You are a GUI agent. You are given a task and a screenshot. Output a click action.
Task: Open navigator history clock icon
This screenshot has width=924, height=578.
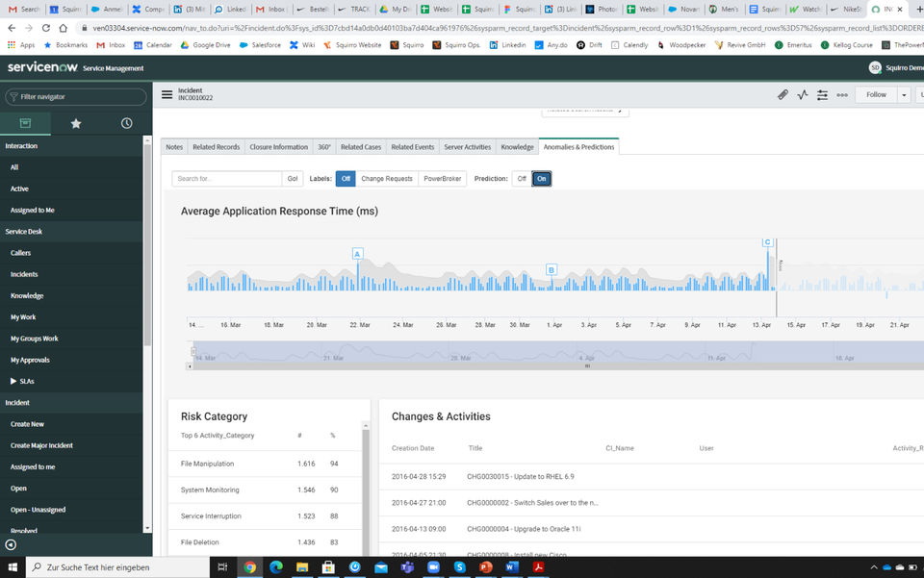click(126, 123)
